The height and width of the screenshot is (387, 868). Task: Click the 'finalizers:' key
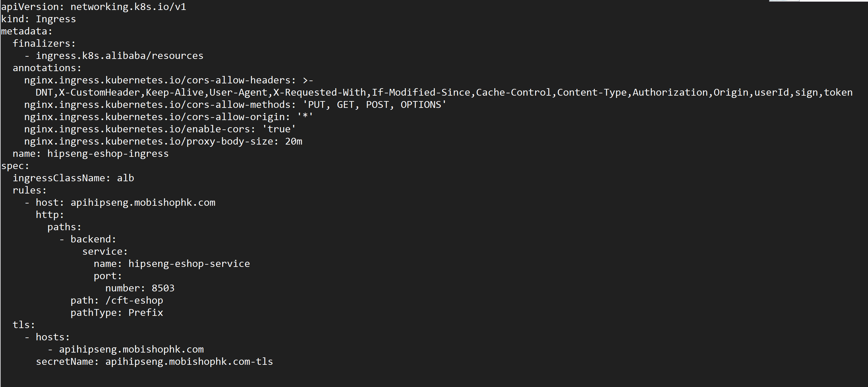[44, 43]
